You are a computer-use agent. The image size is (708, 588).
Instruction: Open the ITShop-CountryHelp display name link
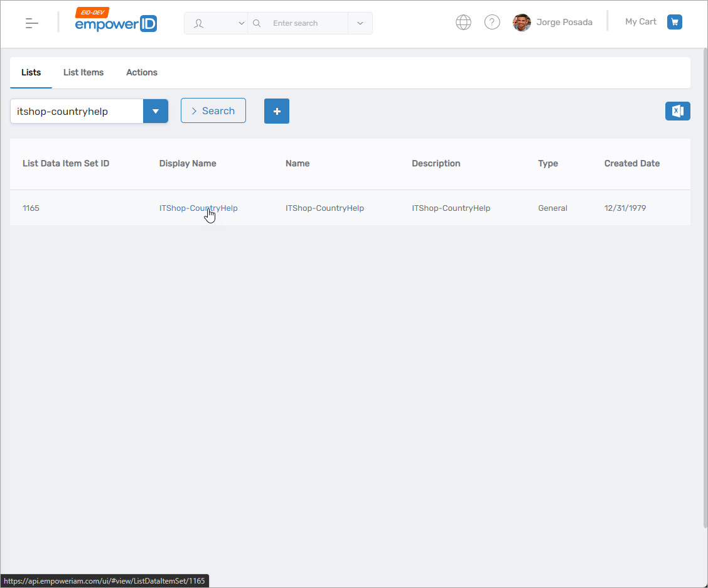point(198,208)
